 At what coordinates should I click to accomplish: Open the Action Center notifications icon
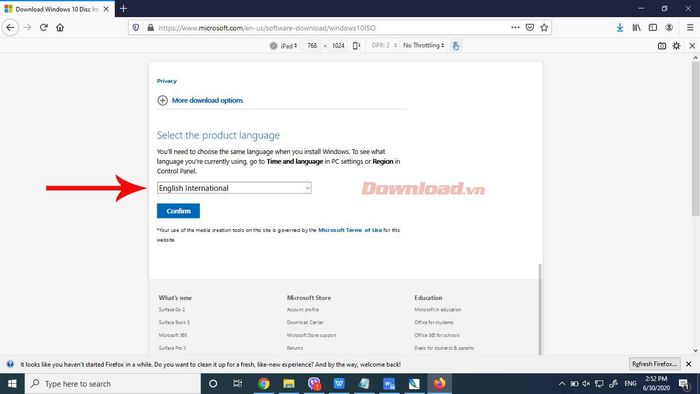pos(684,384)
